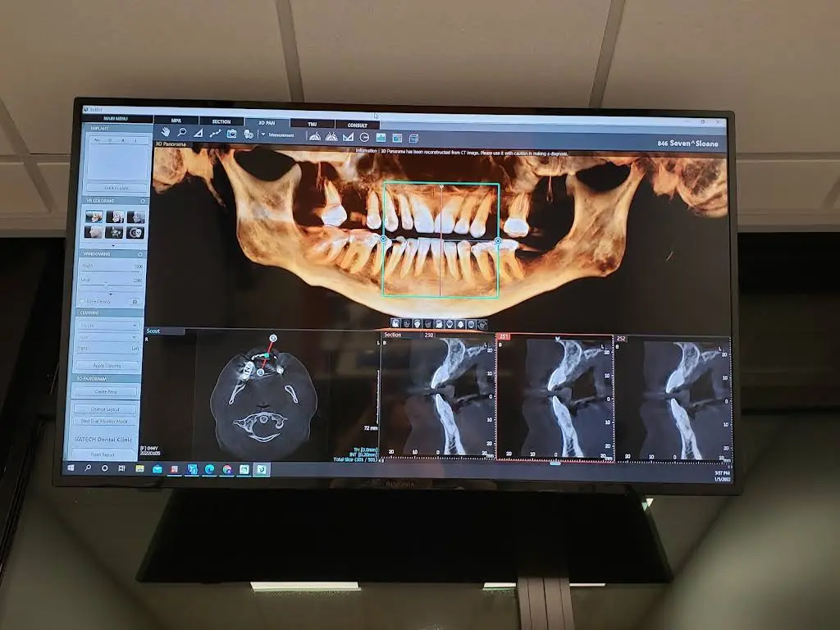The width and height of the screenshot is (840, 630).
Task: Select the seventh view orientation icon below panorama
Action: 460,325
